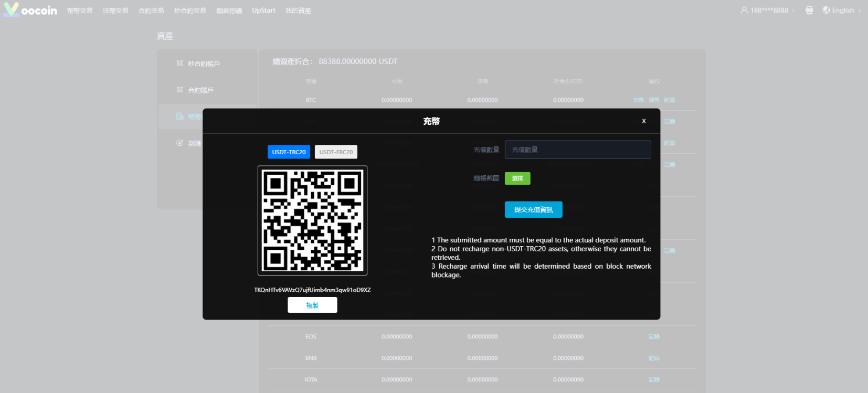Open the 秒合約交易 menu item
Screen dimensions: 868x393
click(190, 10)
